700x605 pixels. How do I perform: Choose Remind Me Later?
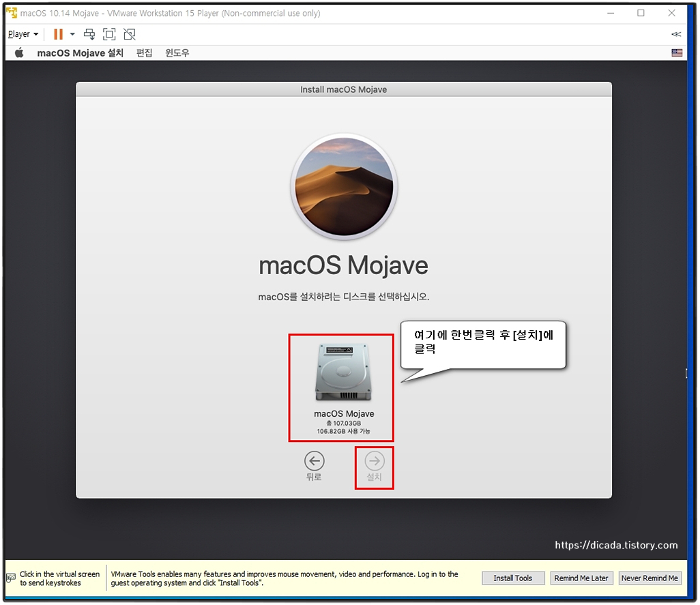pyautogui.click(x=581, y=578)
